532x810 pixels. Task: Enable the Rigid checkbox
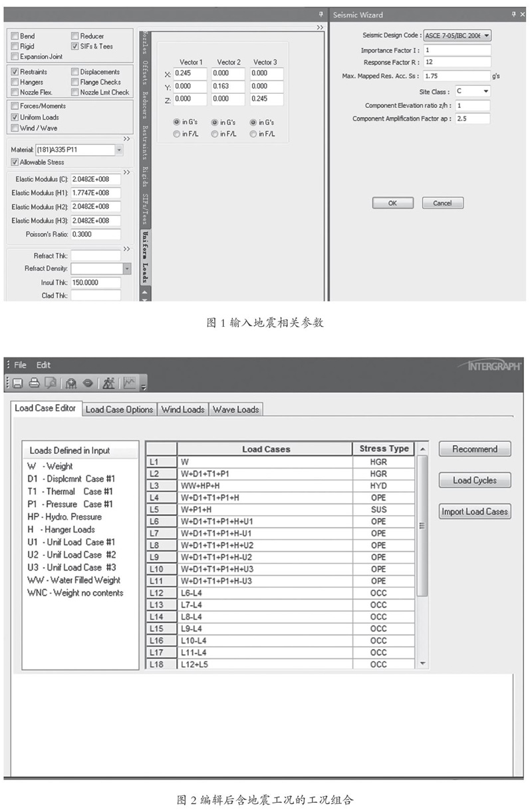tap(15, 46)
